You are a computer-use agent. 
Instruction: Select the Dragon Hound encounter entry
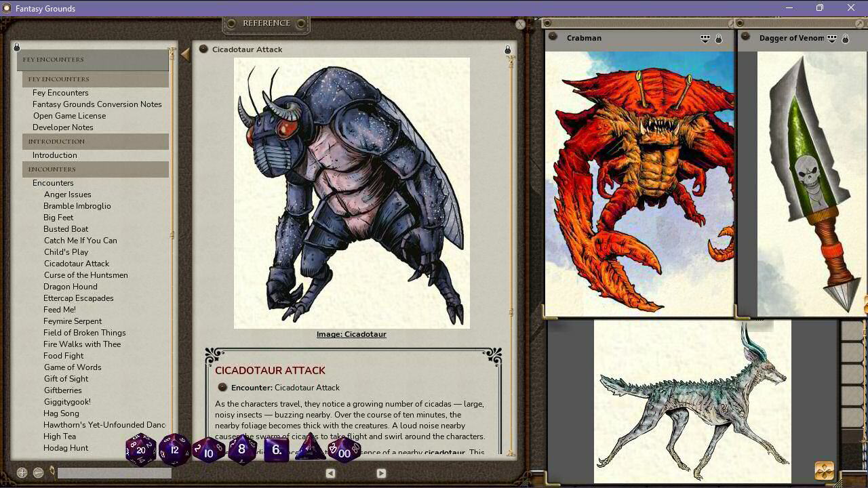click(71, 286)
